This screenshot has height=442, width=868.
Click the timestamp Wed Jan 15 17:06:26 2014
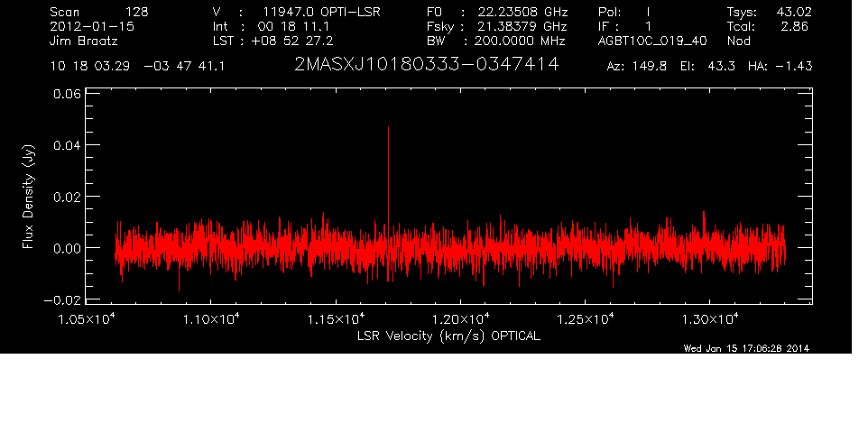point(746,348)
